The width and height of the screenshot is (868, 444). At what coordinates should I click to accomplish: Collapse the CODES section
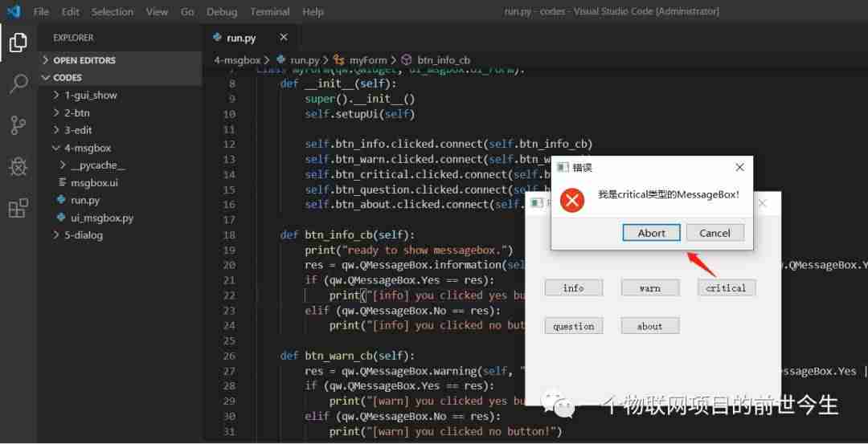(120, 77)
